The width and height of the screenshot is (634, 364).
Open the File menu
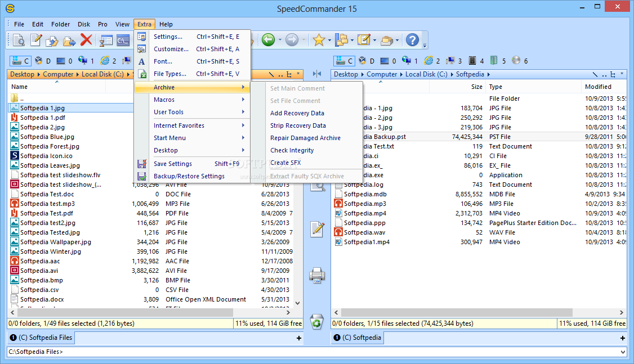point(19,24)
